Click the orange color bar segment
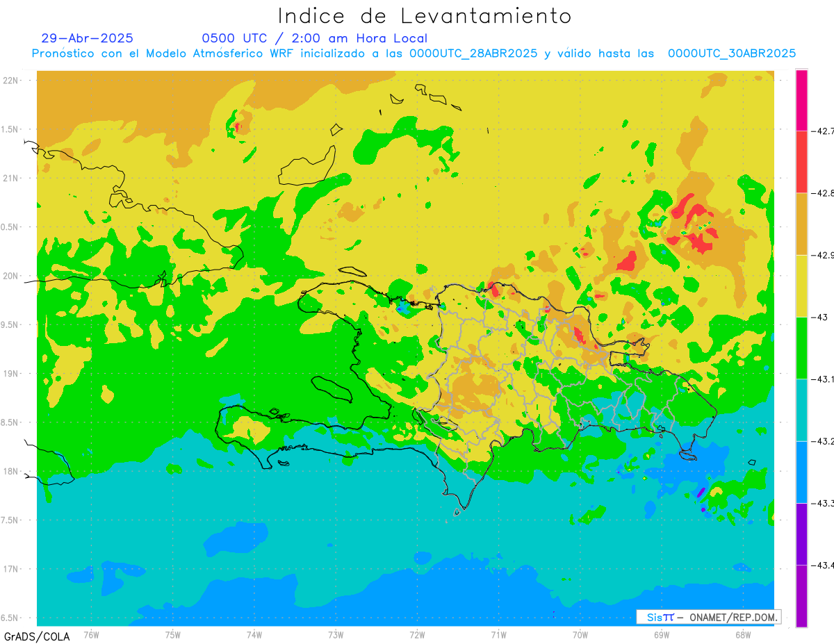Image resolution: width=834 pixels, height=644 pixels. (801, 224)
